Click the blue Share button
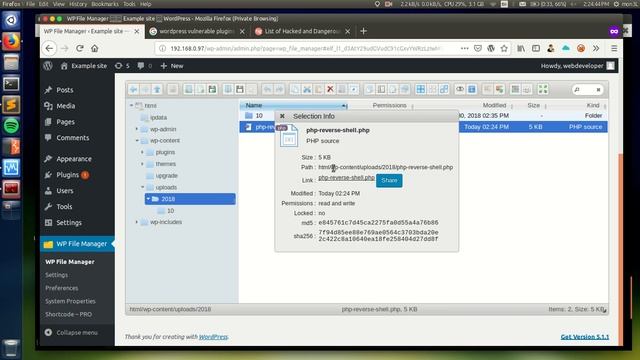 tap(389, 180)
